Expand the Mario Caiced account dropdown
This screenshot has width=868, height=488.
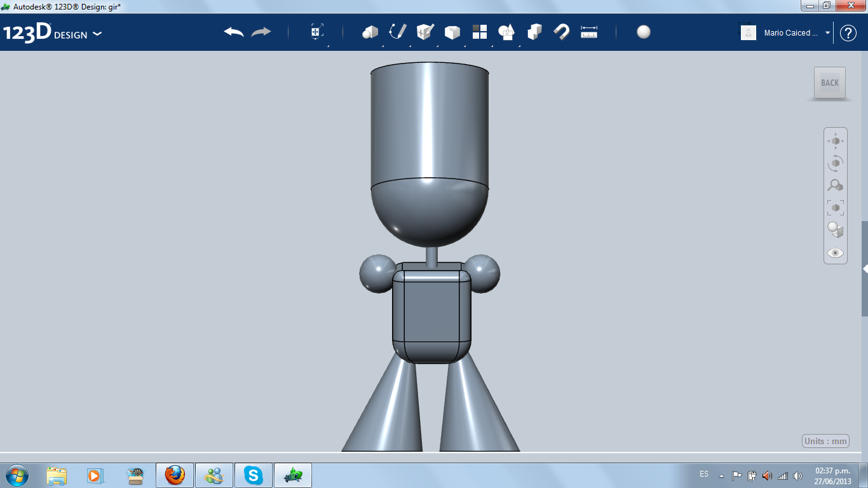828,33
